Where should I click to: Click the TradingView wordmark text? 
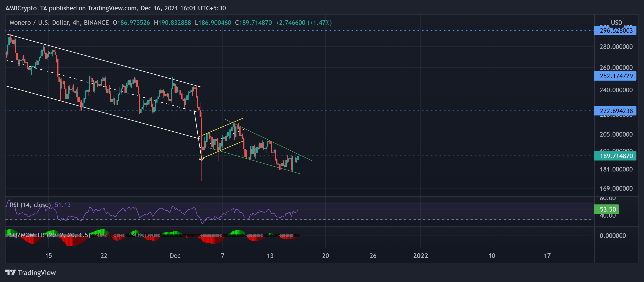tap(37, 273)
